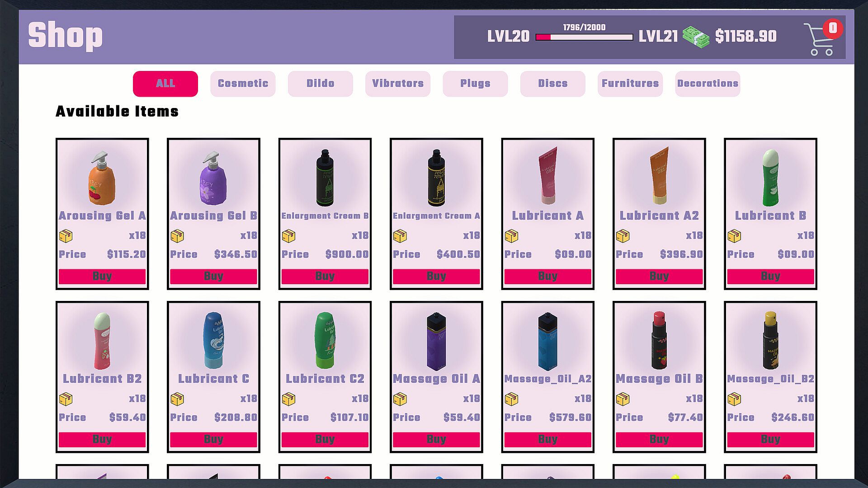This screenshot has height=488, width=868.
Task: Click the green Lubricant B bottle icon
Action: tap(770, 178)
